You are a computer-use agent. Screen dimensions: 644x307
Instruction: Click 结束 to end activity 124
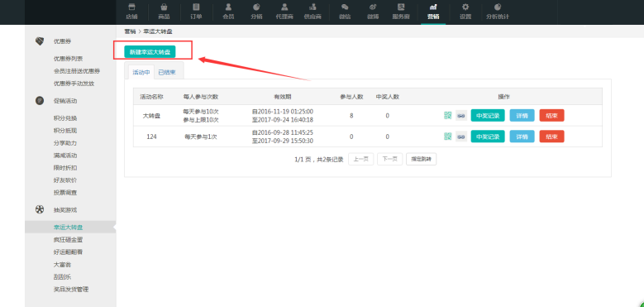pyautogui.click(x=551, y=137)
